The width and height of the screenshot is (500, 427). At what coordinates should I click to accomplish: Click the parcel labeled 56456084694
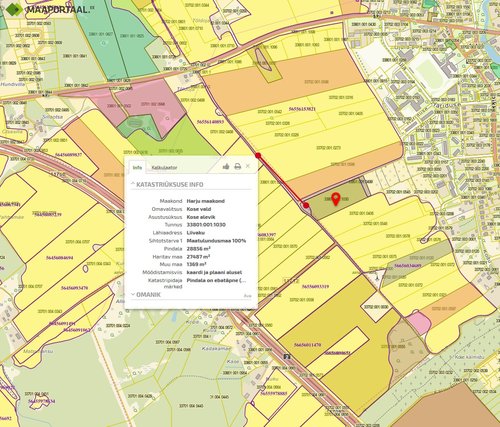click(60, 258)
